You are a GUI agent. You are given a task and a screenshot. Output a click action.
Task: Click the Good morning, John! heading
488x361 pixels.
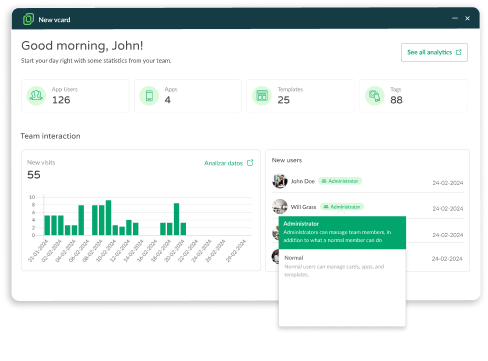(x=82, y=46)
